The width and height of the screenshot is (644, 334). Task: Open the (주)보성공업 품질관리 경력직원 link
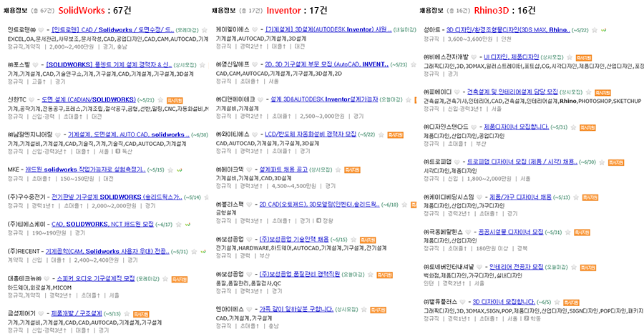pos(299,275)
